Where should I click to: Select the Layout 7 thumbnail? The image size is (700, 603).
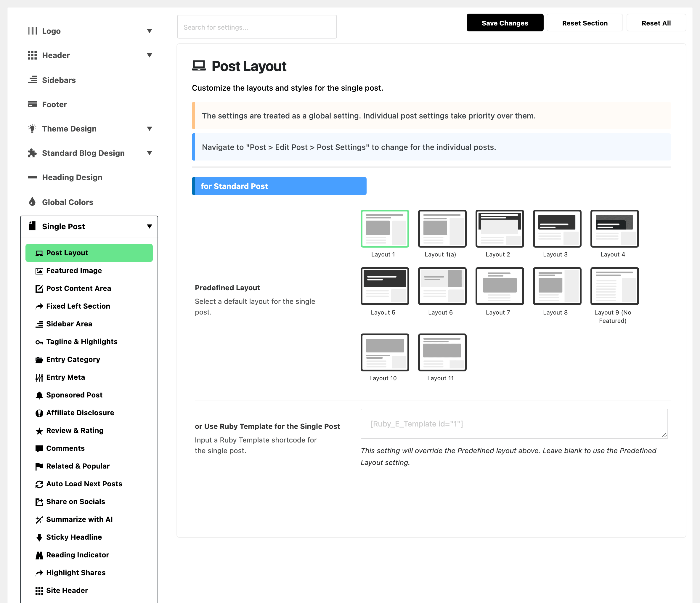point(500,286)
